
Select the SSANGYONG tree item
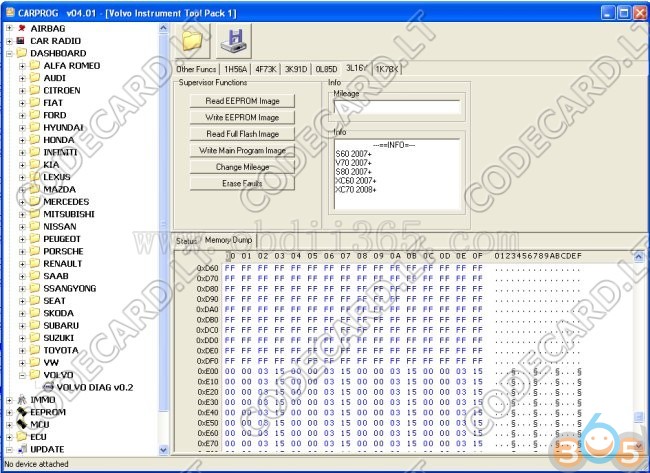tap(70, 289)
